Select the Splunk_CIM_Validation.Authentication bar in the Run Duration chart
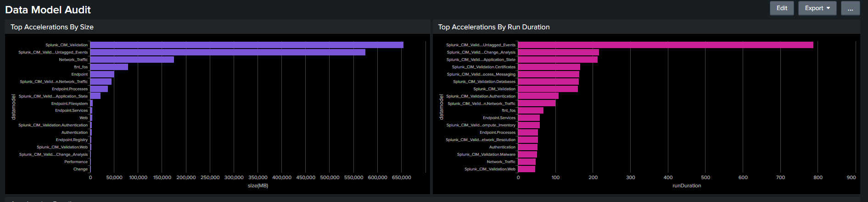This screenshot has height=202, width=868. [538, 96]
